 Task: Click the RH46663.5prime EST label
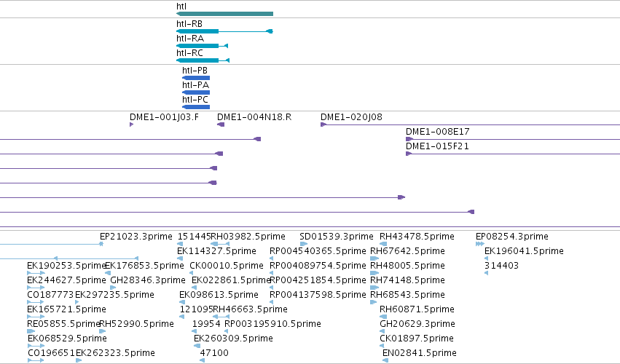251,309
